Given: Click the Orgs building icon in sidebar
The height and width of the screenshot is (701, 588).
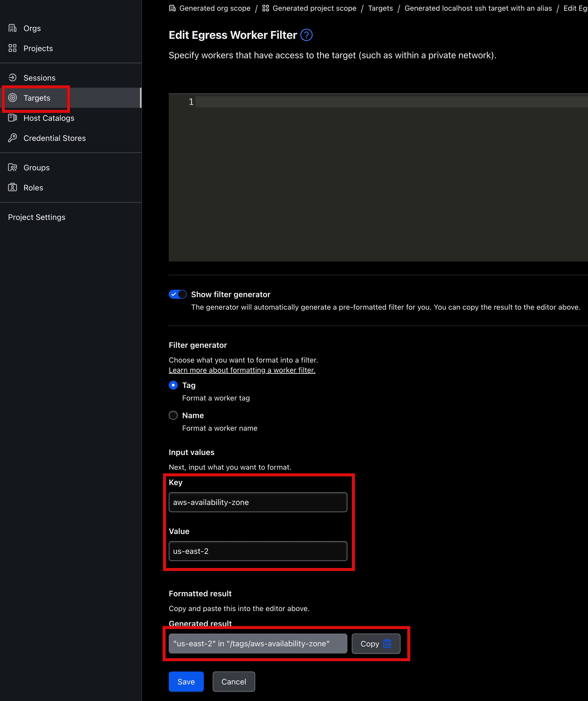Looking at the screenshot, I should click(x=12, y=28).
